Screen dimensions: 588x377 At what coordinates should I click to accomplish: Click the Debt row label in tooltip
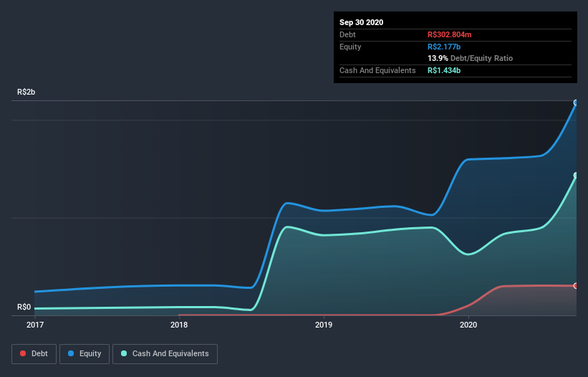347,34
